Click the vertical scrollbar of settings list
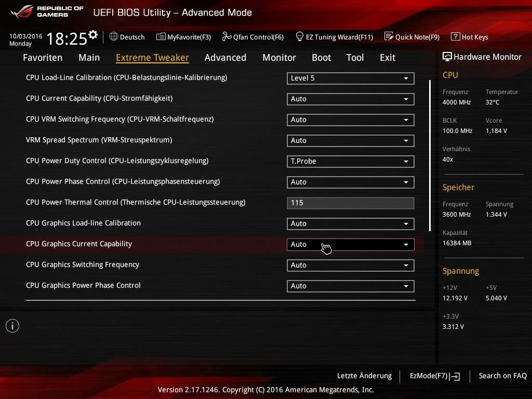The width and height of the screenshot is (532, 399). pyautogui.click(x=430, y=156)
